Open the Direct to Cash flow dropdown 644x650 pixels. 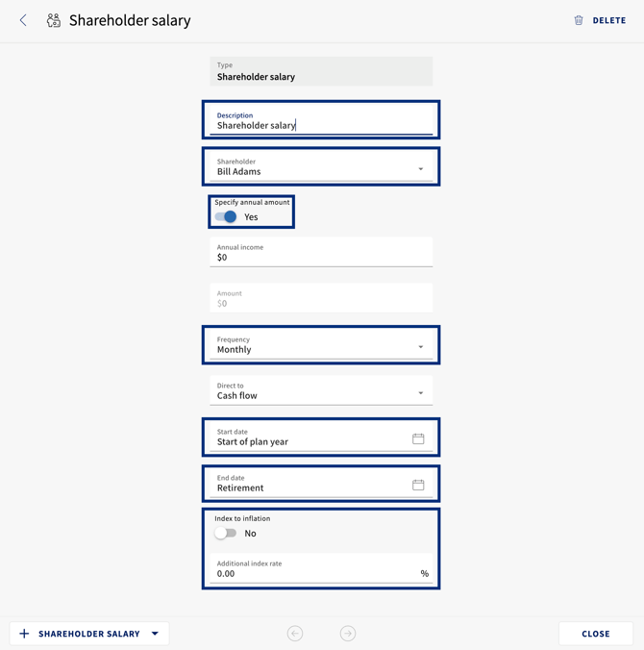[321, 390]
